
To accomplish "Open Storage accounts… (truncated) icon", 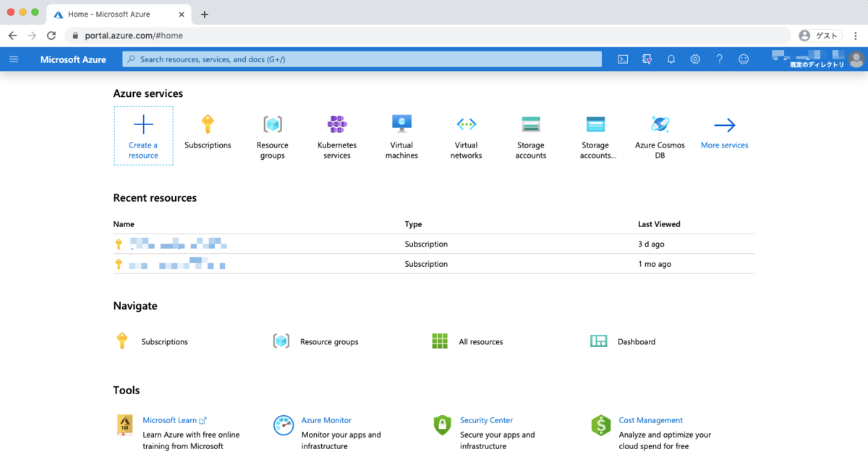I will (595, 124).
